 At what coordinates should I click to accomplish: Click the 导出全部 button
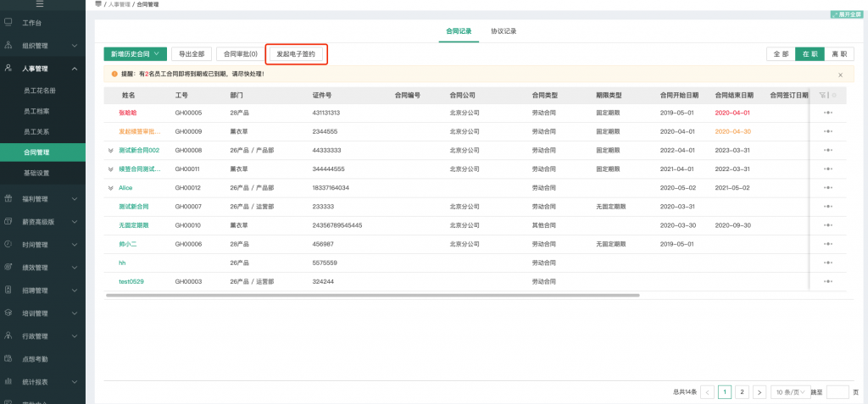[x=192, y=53]
